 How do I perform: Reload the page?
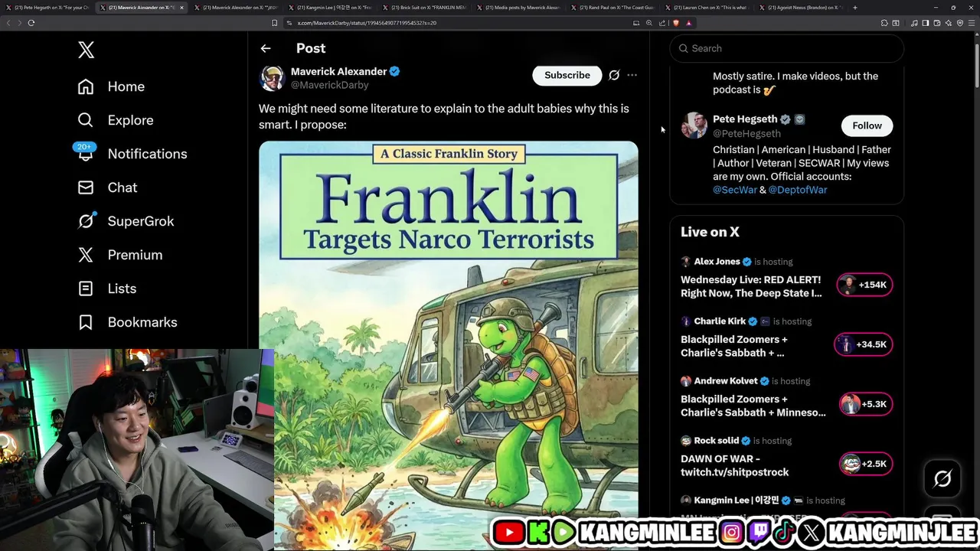coord(31,23)
